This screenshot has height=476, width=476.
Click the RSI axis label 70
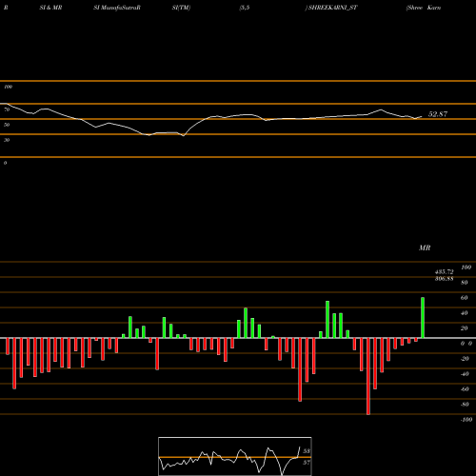click(x=7, y=109)
